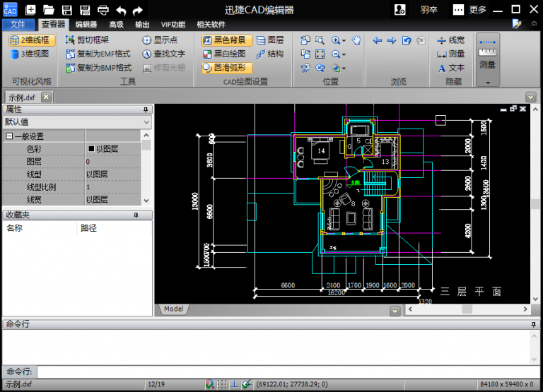Screen dimensions: 543x392
Task: Click the Save icon in title bar
Action: point(66,10)
